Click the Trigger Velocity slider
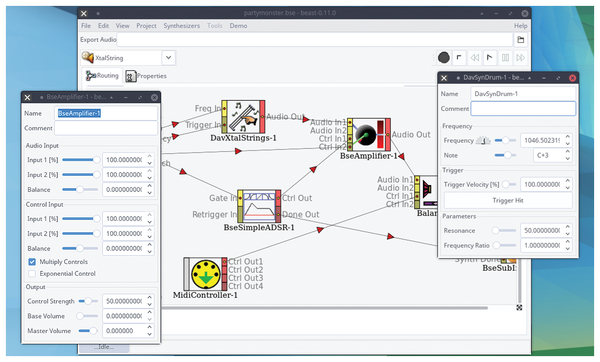Screen dimensions: 600x362 (x=509, y=184)
